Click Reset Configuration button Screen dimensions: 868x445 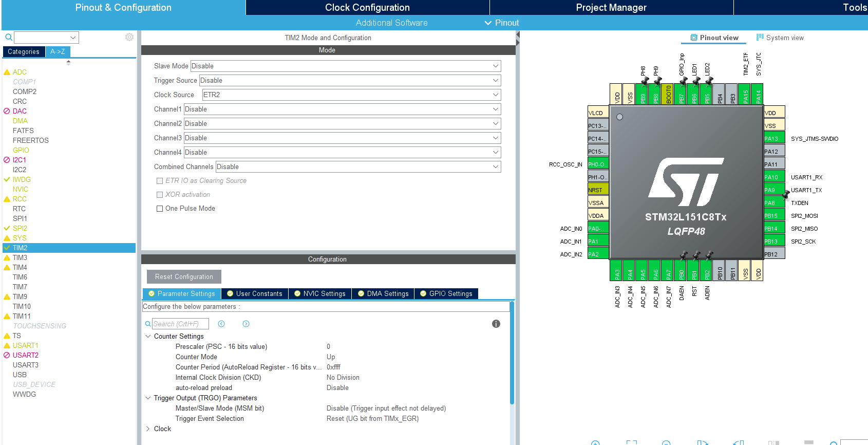point(184,276)
